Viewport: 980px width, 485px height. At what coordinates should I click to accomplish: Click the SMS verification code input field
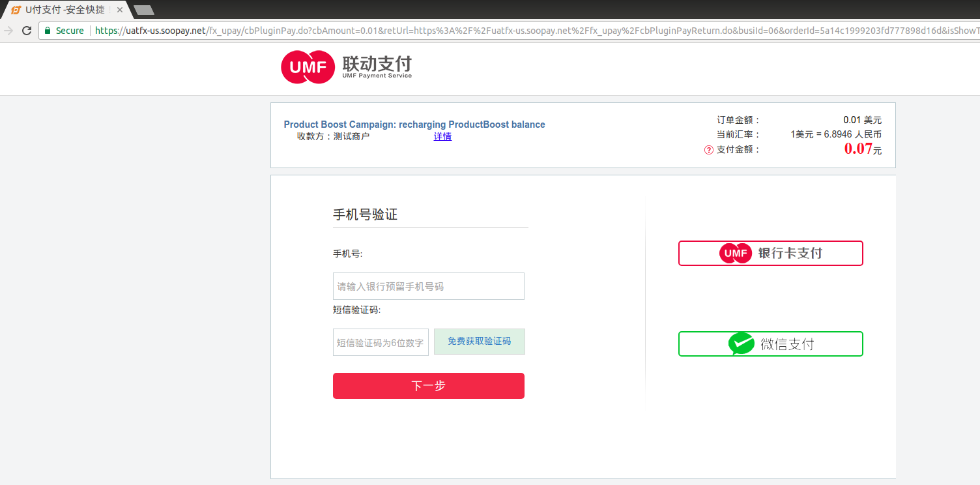click(381, 342)
